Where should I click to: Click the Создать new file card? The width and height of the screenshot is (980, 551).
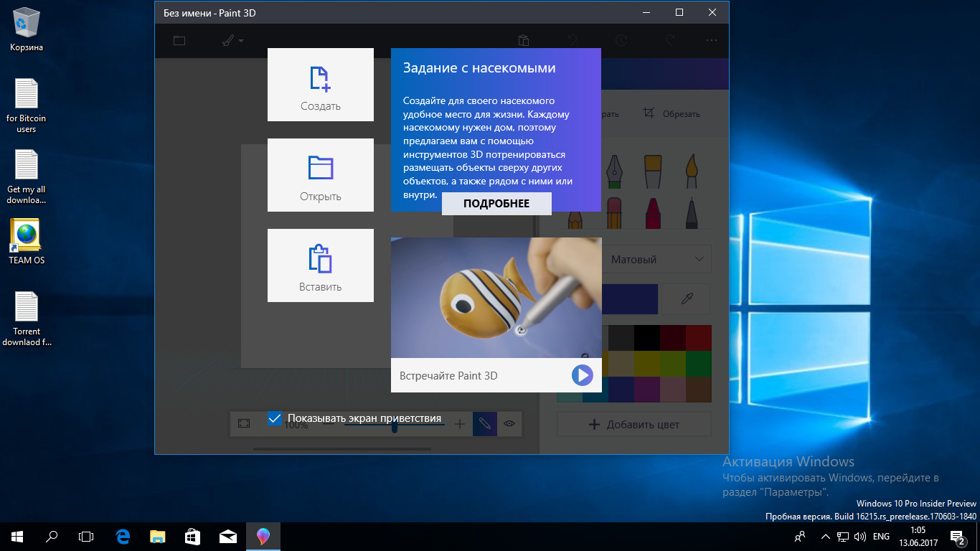[x=321, y=85]
